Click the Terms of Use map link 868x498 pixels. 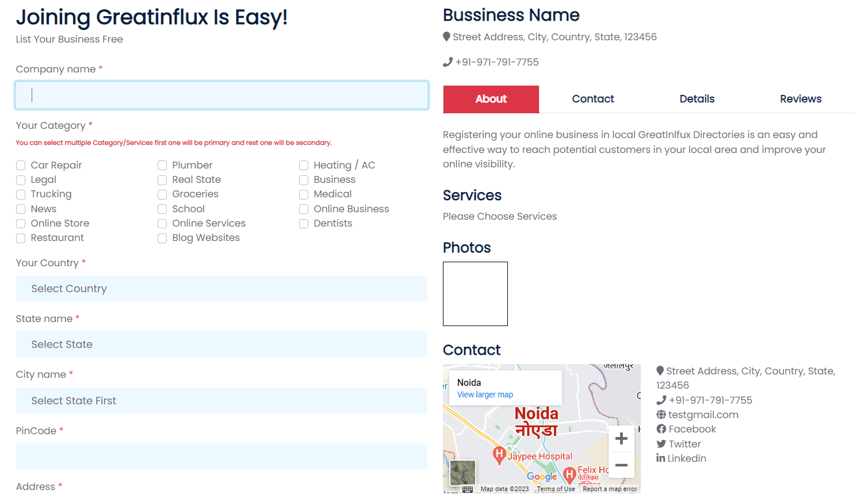pos(556,489)
